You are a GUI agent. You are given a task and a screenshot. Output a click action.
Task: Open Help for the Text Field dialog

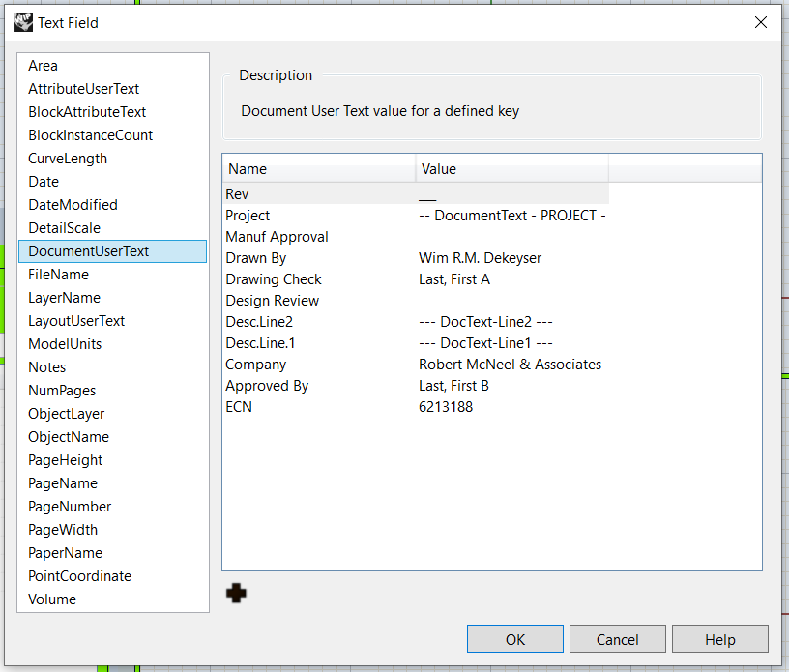click(x=719, y=638)
